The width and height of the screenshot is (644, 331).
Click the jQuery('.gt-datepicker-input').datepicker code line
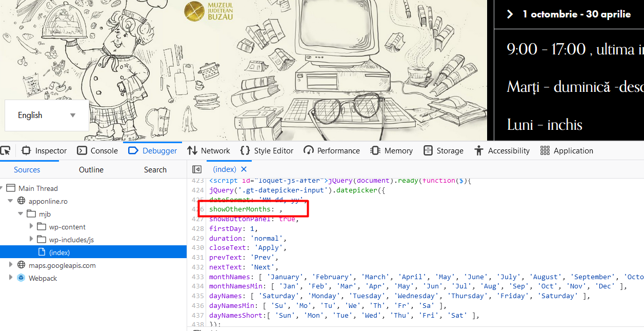tap(297, 190)
